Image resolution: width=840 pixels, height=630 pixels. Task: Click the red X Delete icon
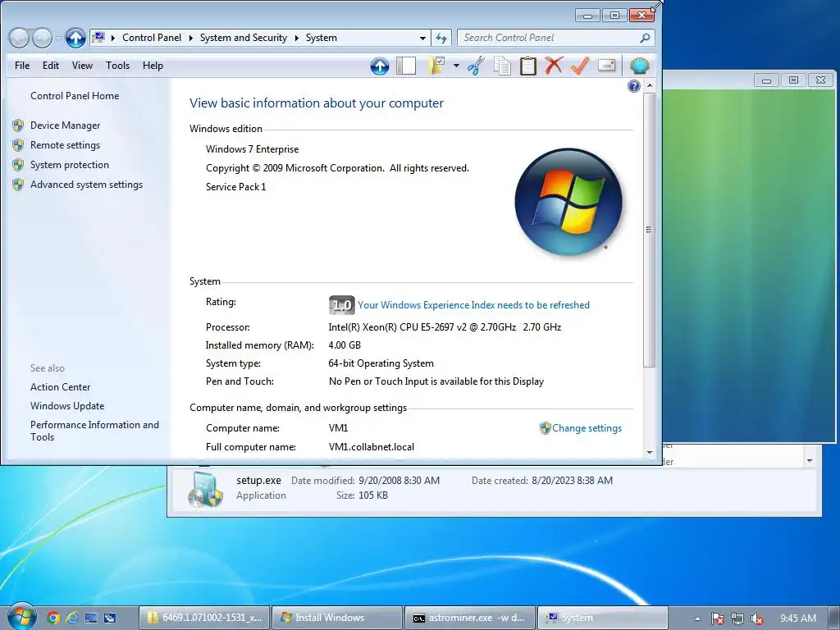pos(554,66)
